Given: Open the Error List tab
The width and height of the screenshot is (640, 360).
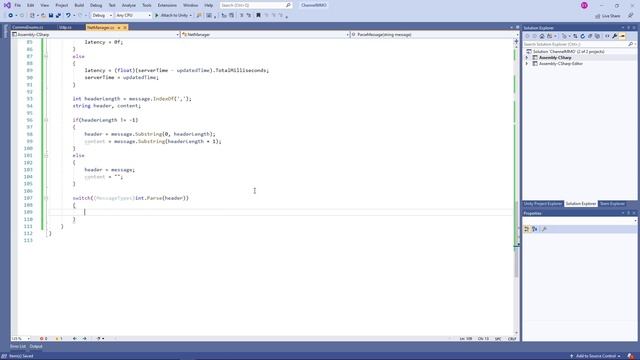Looking at the screenshot, I should click(x=18, y=347).
